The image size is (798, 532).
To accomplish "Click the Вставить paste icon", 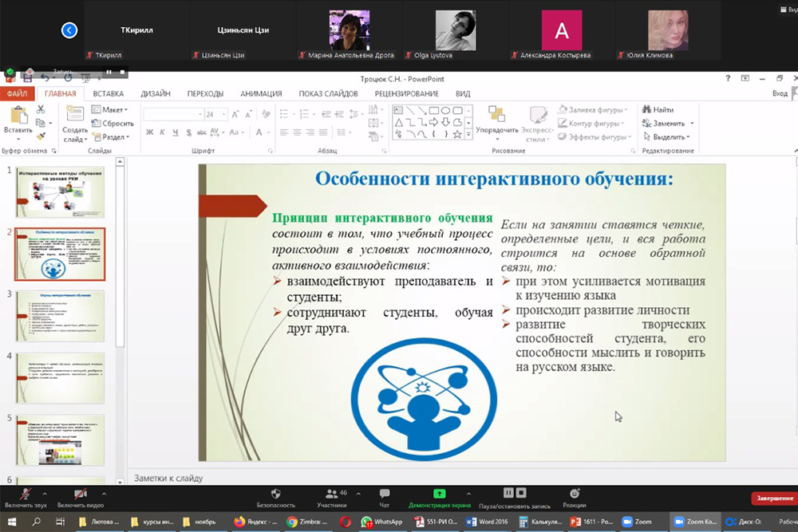I will (x=18, y=116).
